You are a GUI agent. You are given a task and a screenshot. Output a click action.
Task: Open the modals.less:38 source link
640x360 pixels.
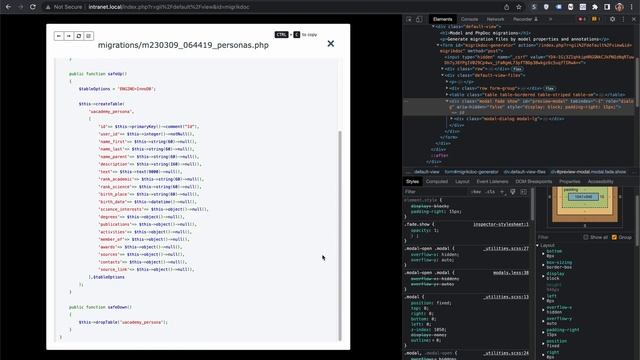(511, 273)
